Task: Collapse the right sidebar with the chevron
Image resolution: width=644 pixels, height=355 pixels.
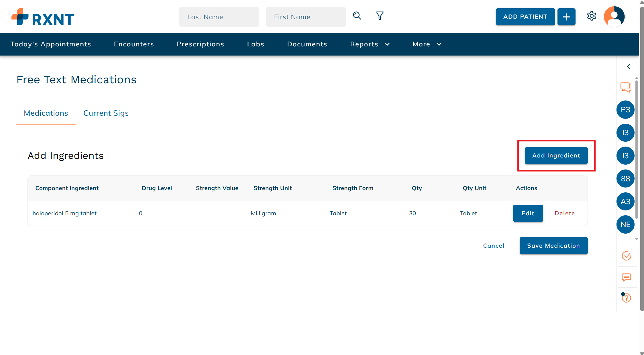Action: click(x=629, y=66)
